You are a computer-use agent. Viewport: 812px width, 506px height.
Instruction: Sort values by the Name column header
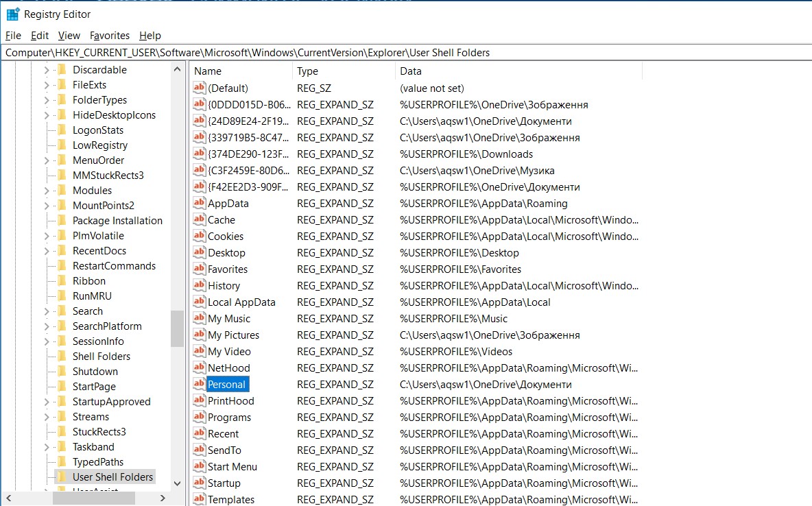tap(241, 71)
